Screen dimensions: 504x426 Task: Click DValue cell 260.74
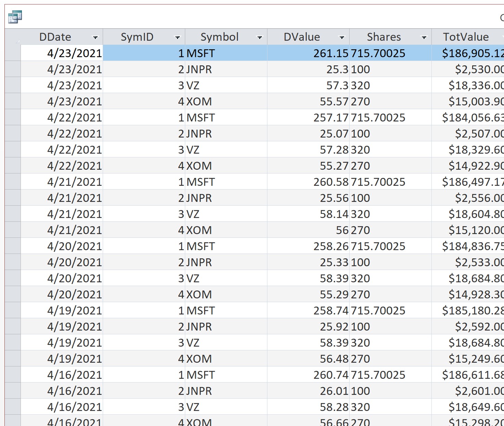308,375
